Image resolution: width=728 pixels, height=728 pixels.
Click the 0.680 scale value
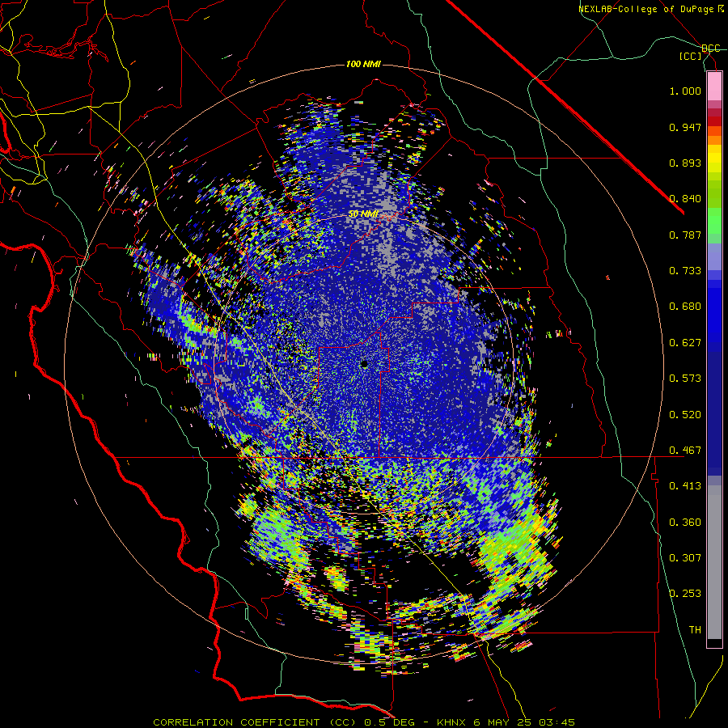click(685, 307)
